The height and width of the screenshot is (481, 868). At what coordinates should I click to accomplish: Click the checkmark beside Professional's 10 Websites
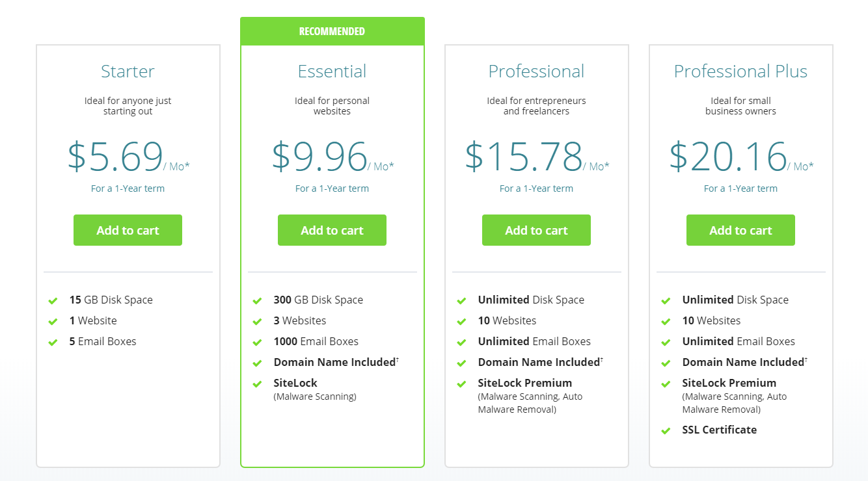tap(461, 321)
